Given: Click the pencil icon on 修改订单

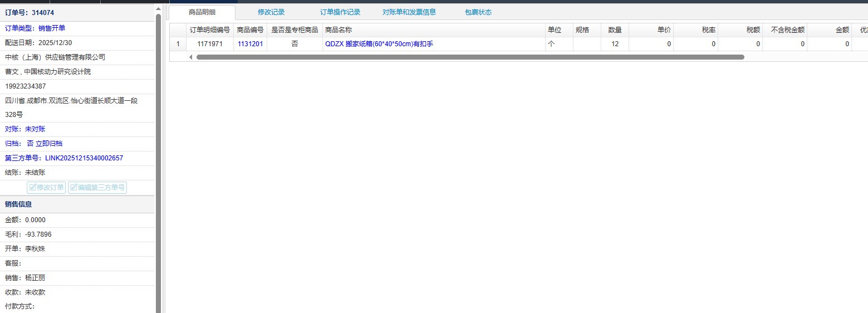Looking at the screenshot, I should (x=32, y=188).
